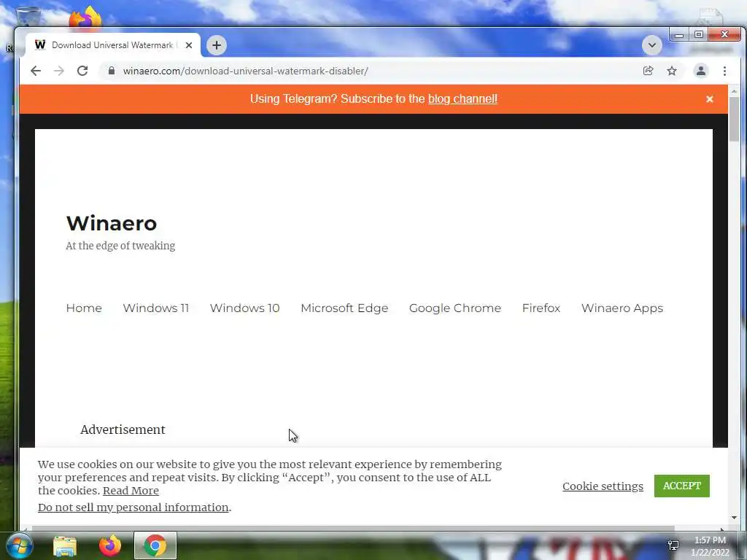Click the tagline 'At the edge of tweaking'
This screenshot has width=747, height=560.
click(120, 246)
